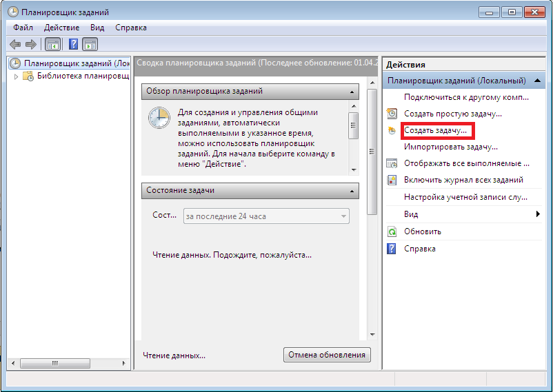This screenshot has height=392, width=553.
Task: Toggle the console tree toolbar icon
Action: [x=52, y=44]
